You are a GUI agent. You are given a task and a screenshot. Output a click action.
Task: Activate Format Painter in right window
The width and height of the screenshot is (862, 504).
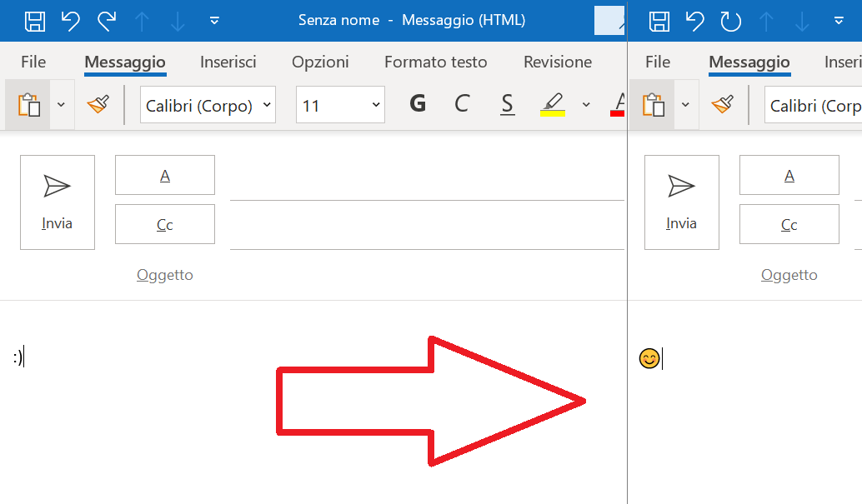click(723, 104)
